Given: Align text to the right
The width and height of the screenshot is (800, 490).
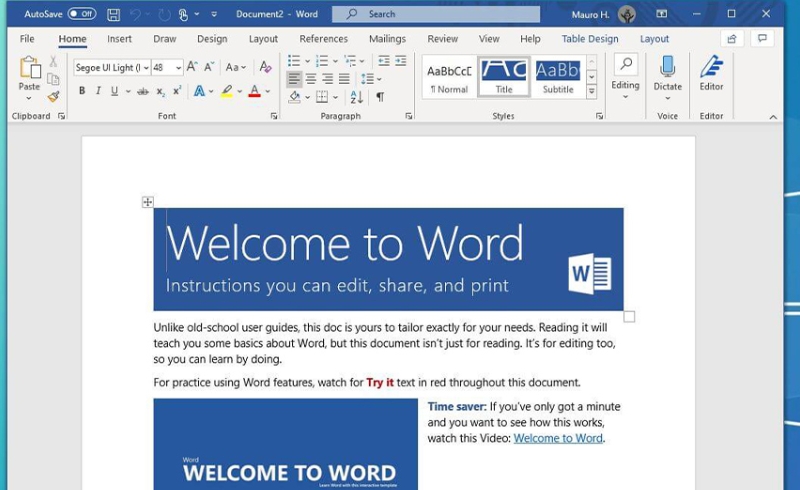Looking at the screenshot, I should (x=328, y=79).
